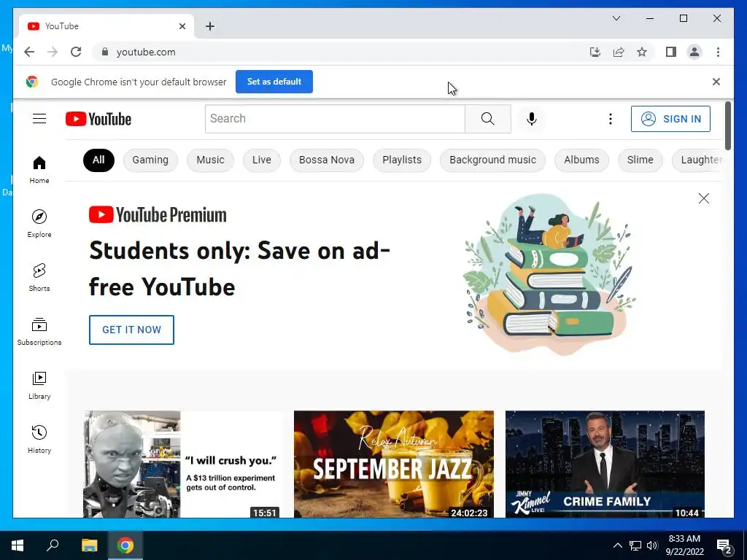The image size is (747, 560).
Task: Open Subscriptions in the sidebar
Action: 39,332
